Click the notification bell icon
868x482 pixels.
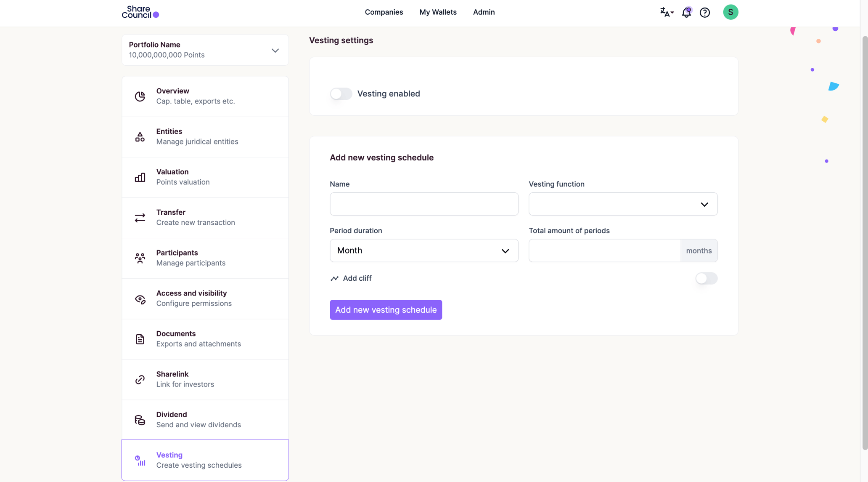[x=686, y=13]
